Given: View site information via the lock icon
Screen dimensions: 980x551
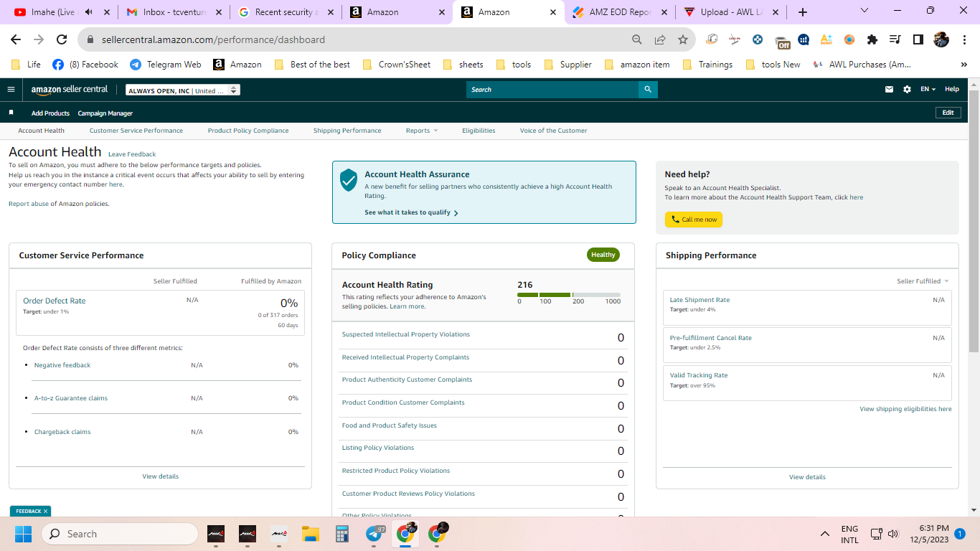Looking at the screenshot, I should coord(91,39).
